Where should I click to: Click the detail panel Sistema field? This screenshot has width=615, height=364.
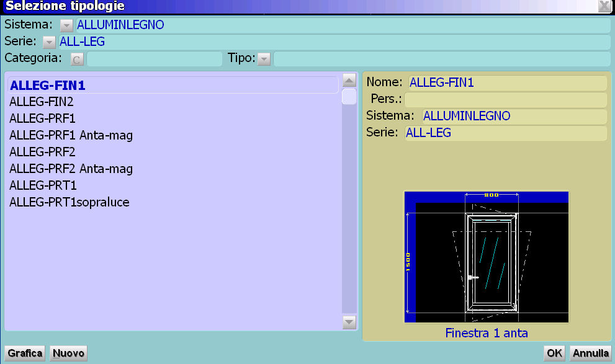[x=514, y=116]
